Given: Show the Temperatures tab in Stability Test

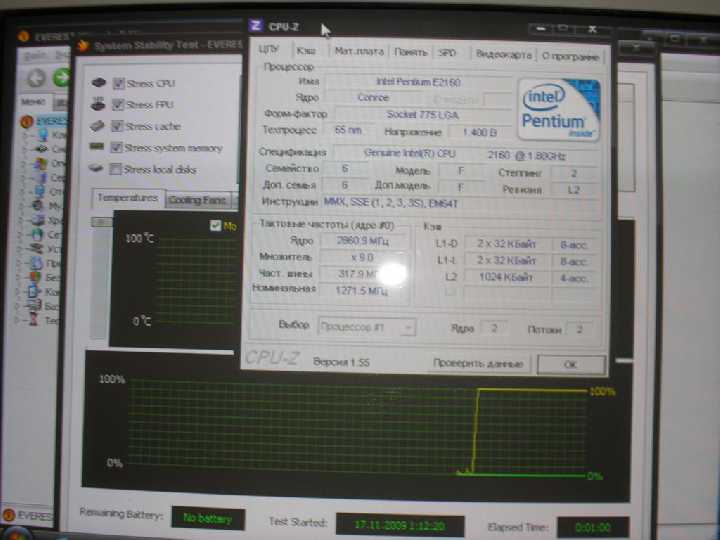Looking at the screenshot, I should click(128, 198).
